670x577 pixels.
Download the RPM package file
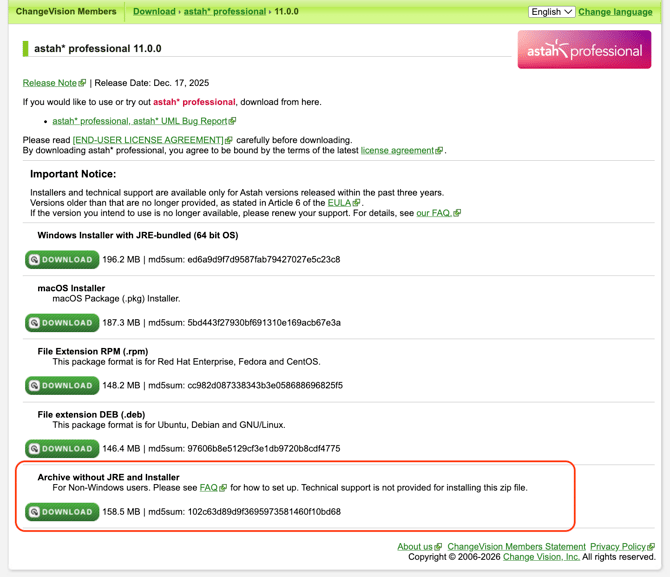(x=62, y=385)
